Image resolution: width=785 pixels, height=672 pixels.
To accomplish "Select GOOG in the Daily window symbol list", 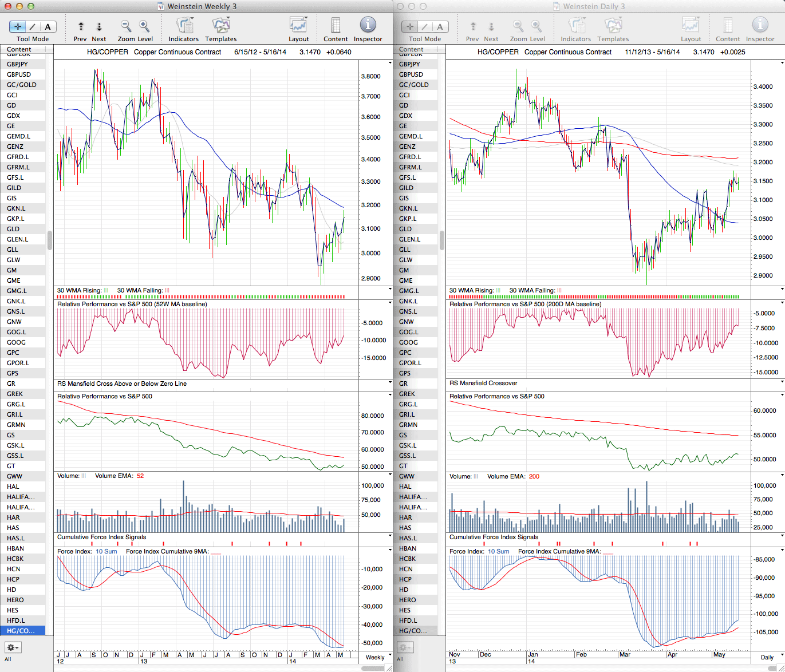I will (x=408, y=342).
